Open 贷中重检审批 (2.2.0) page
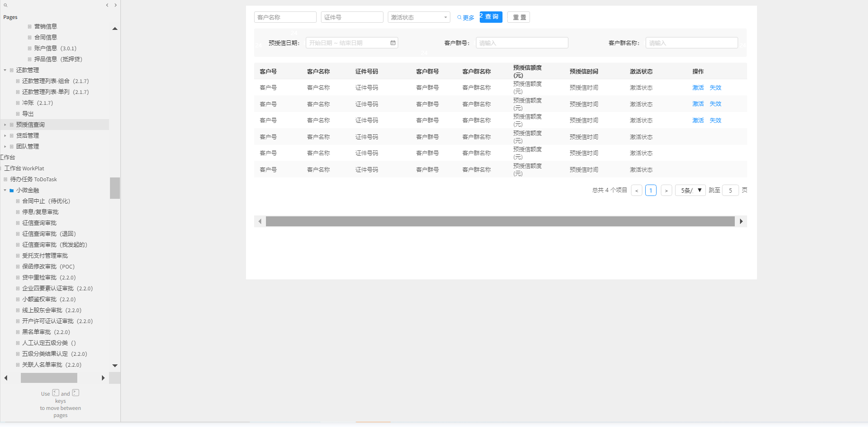 click(49, 278)
